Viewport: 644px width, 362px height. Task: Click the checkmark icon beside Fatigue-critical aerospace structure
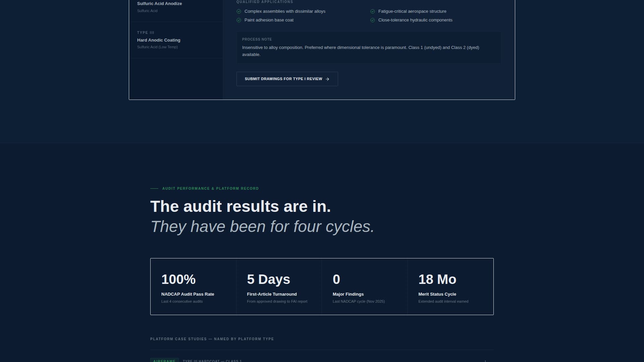[x=373, y=11]
